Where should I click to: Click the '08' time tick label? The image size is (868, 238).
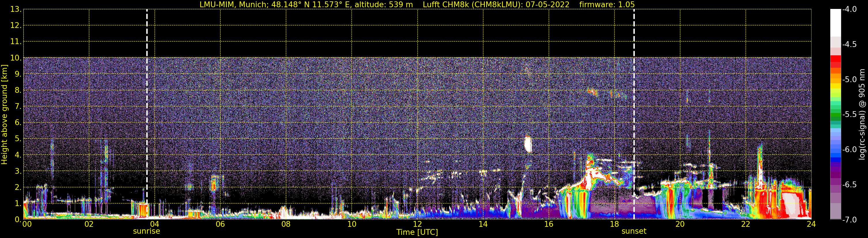tap(286, 224)
